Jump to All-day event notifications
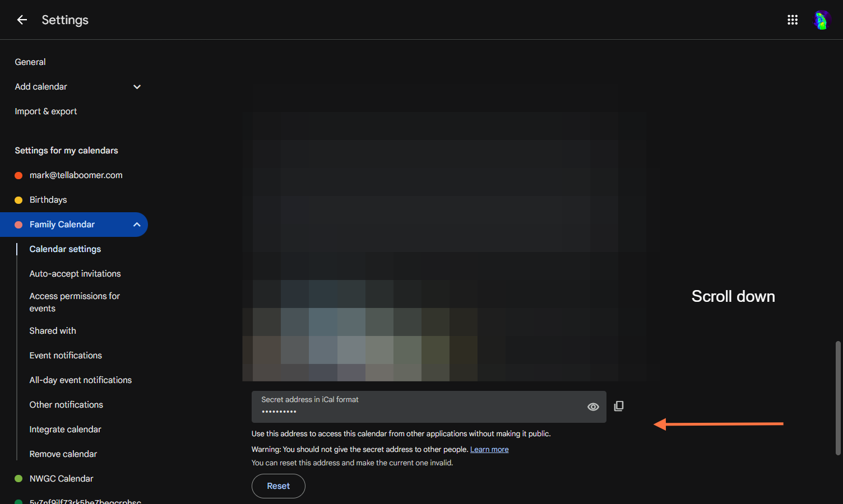Viewport: 843px width, 504px height. point(81,380)
